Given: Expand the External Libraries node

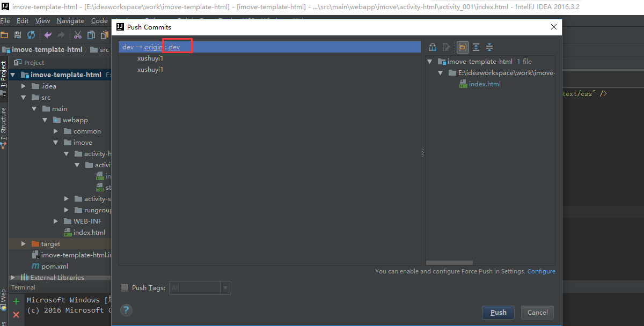Looking at the screenshot, I should (13, 278).
